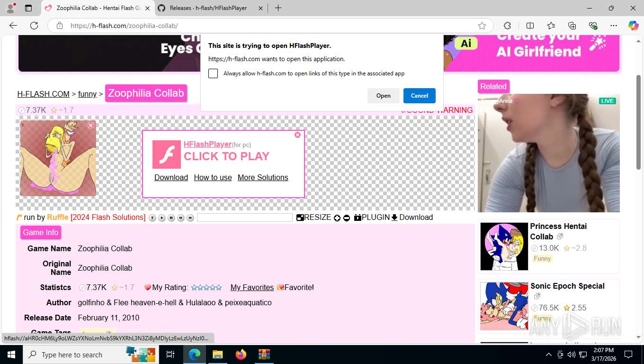Click Funny tag under Princess Hentai Collab
Image resolution: width=644 pixels, height=364 pixels.
click(542, 258)
